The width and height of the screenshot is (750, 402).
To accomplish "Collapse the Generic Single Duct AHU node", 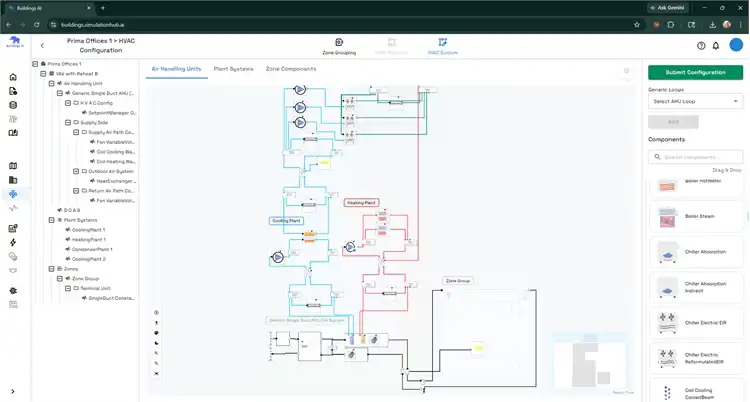I will [59, 93].
